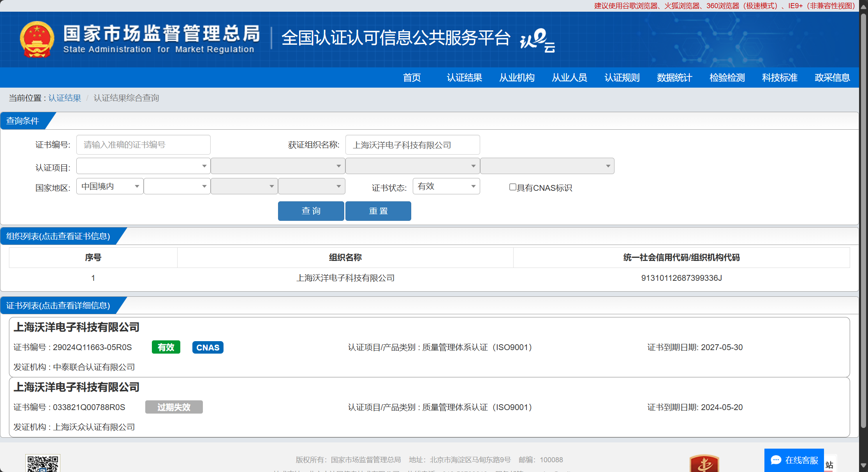This screenshot has width=868, height=472.
Task: Click credit code 91310112687399336J
Action: click(681, 278)
